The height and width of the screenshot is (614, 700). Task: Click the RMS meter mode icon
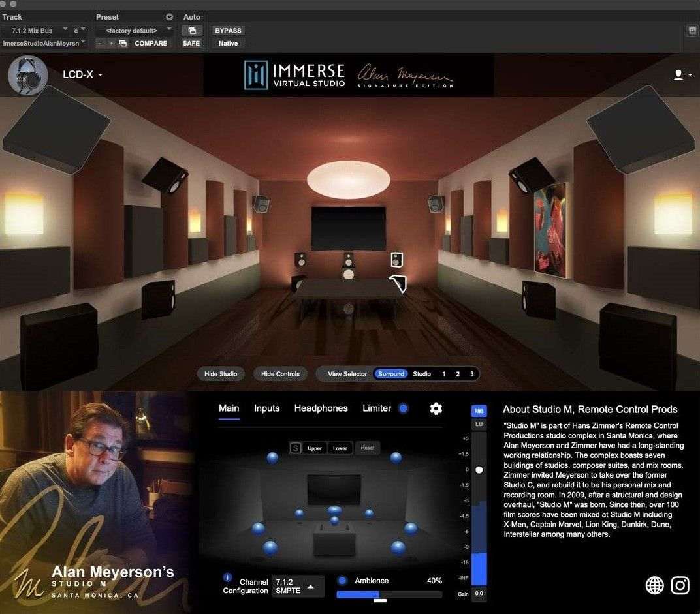[479, 410]
